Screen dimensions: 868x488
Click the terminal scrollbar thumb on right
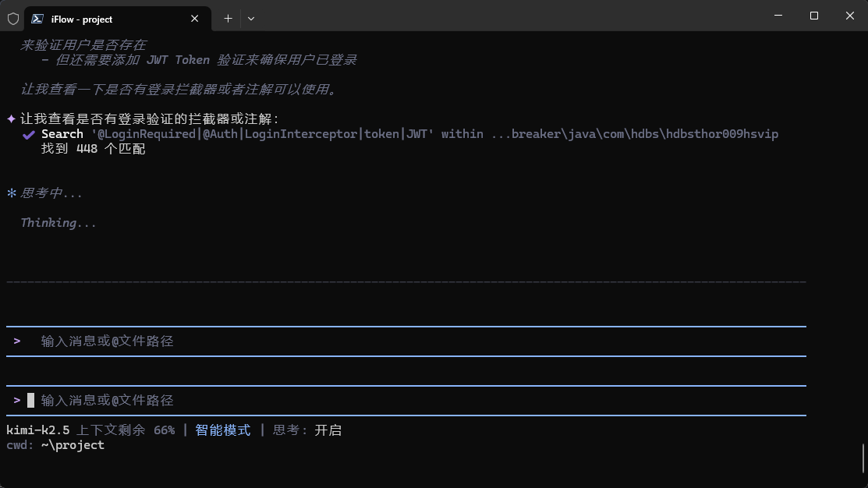click(863, 458)
